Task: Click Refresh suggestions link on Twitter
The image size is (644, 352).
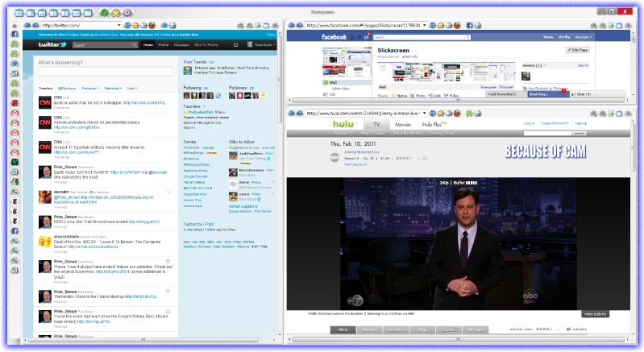Action: tap(245, 206)
